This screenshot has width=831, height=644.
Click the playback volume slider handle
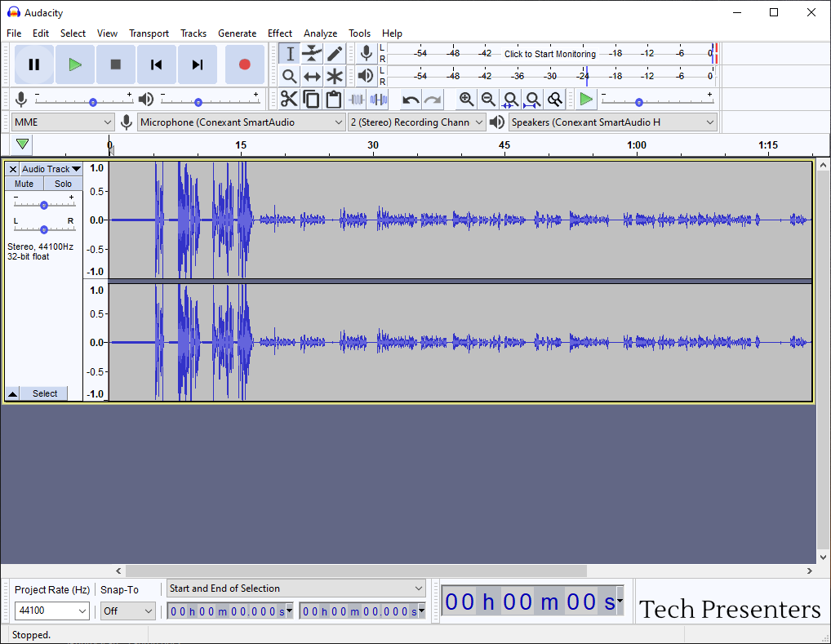(x=198, y=102)
